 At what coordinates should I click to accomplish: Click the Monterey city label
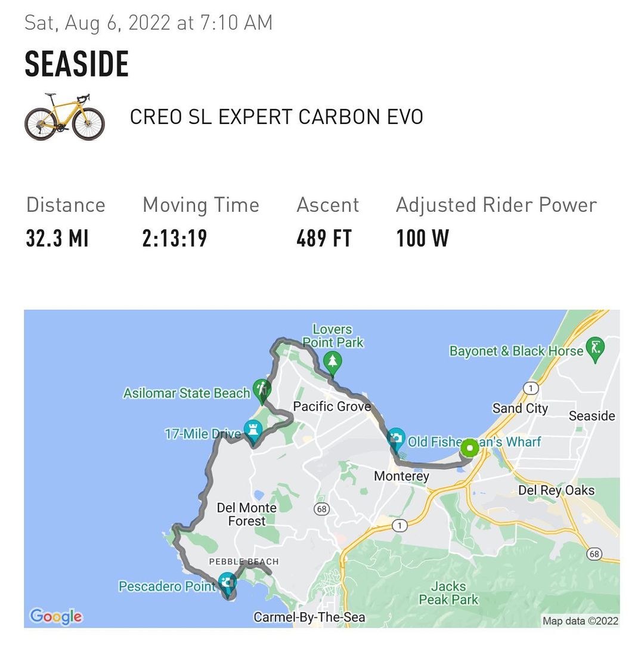[x=401, y=476]
